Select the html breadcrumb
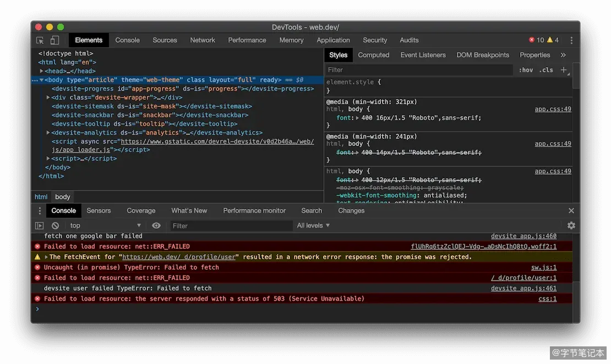This screenshot has height=364, width=611. click(41, 197)
